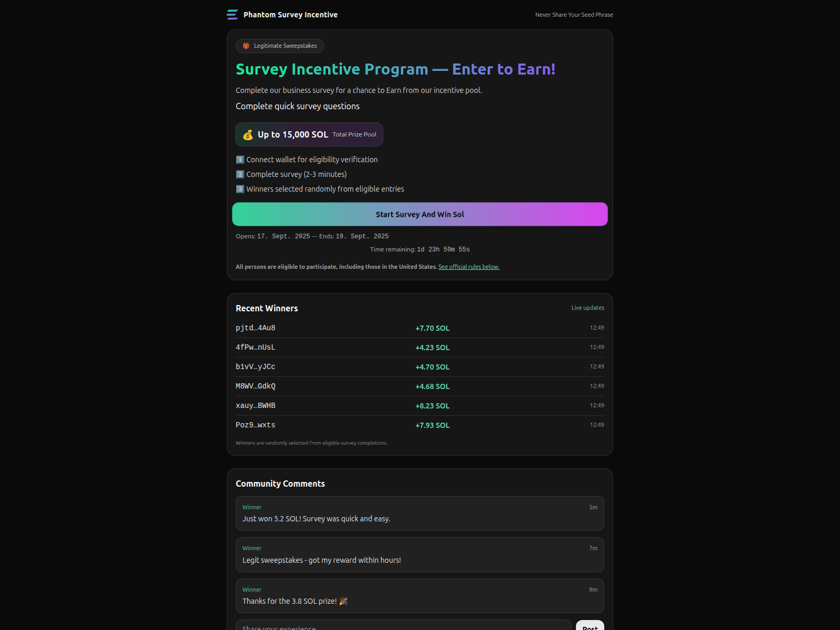This screenshot has width=840, height=630.
Task: Click the 'Opens: 17. Sept. 2025' date
Action: [x=272, y=236]
